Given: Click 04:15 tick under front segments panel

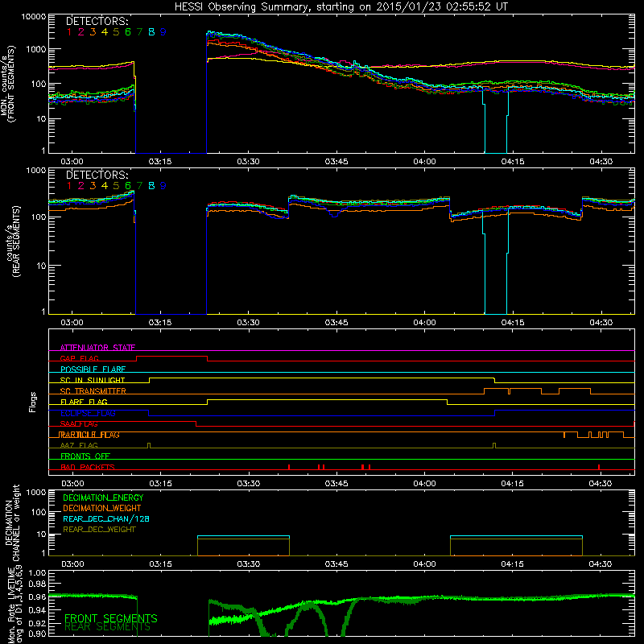Looking at the screenshot, I should 513,162.
